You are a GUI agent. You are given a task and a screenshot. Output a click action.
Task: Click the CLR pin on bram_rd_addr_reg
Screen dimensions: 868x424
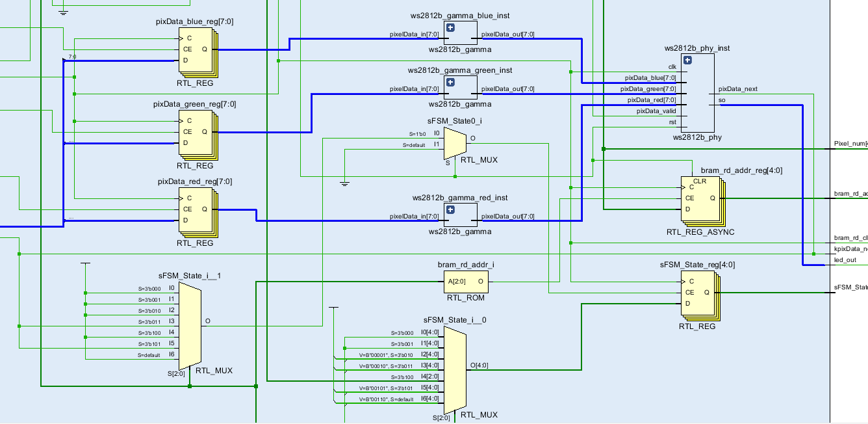700,181
